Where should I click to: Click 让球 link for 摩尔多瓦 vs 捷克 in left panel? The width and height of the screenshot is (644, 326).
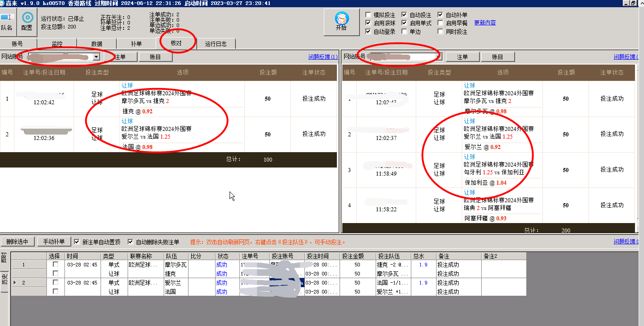tap(127, 85)
